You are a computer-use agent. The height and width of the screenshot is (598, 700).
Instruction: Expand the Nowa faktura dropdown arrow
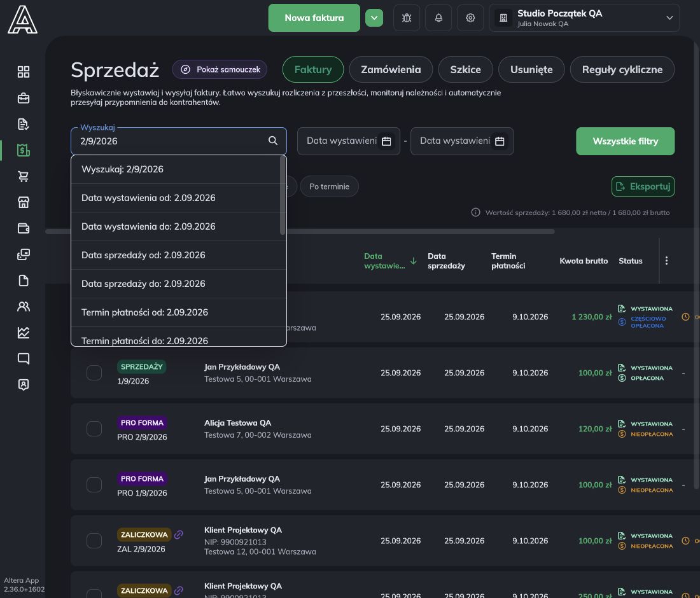click(374, 18)
